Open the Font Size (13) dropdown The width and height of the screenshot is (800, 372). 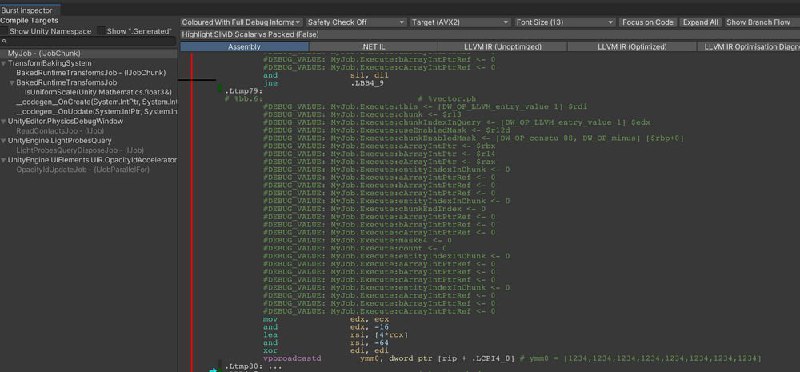pyautogui.click(x=565, y=22)
